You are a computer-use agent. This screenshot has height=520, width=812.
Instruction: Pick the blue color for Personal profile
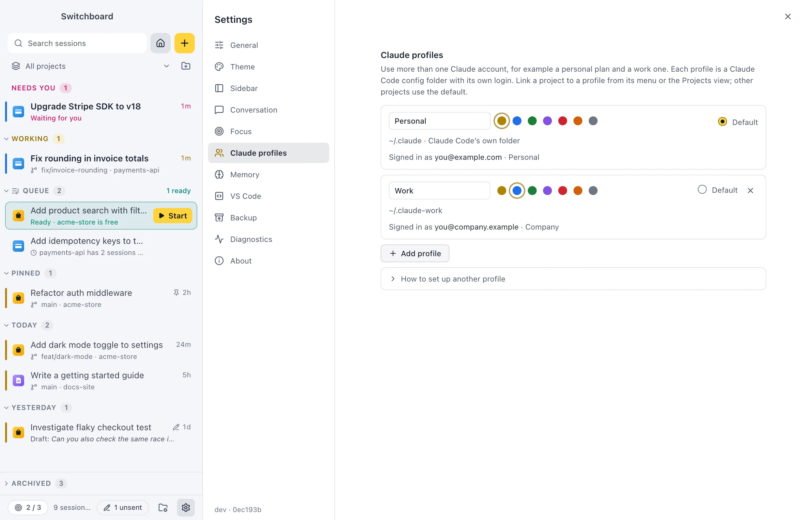click(517, 121)
